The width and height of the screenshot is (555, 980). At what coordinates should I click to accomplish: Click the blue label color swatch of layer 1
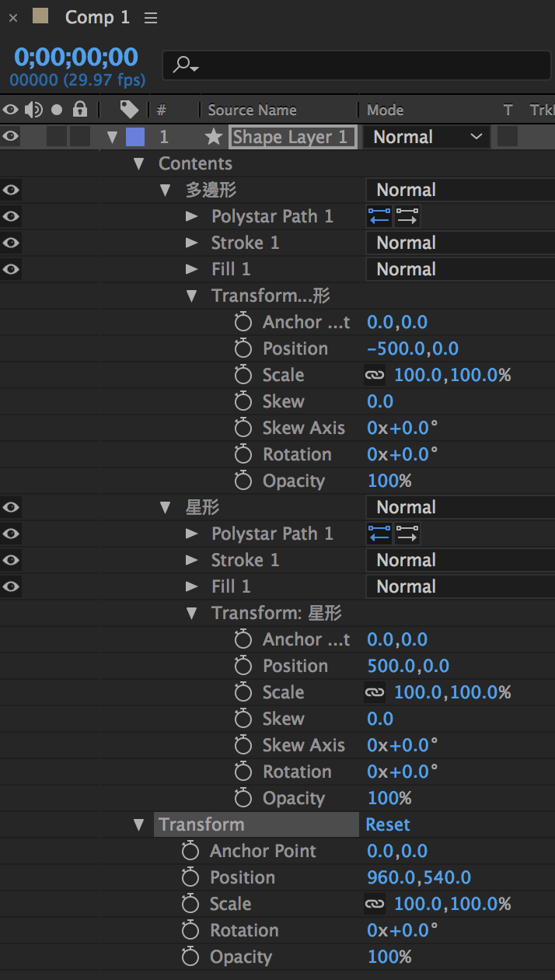(x=135, y=137)
